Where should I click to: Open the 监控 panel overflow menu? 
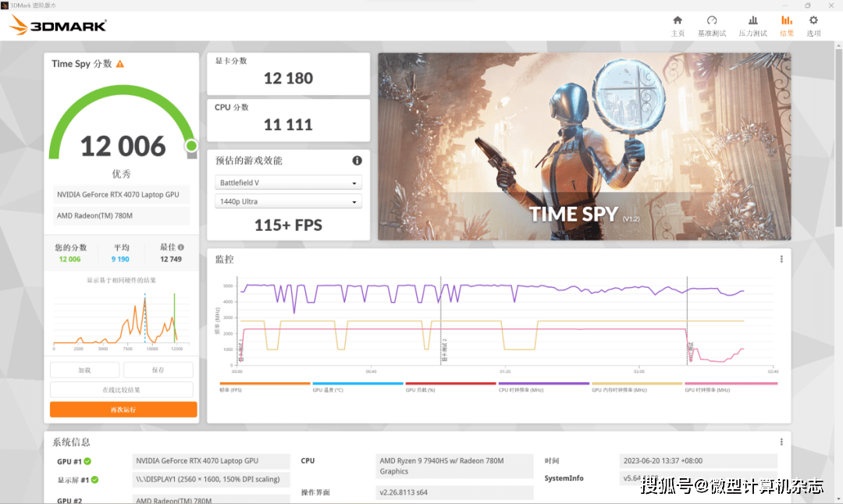[x=781, y=258]
